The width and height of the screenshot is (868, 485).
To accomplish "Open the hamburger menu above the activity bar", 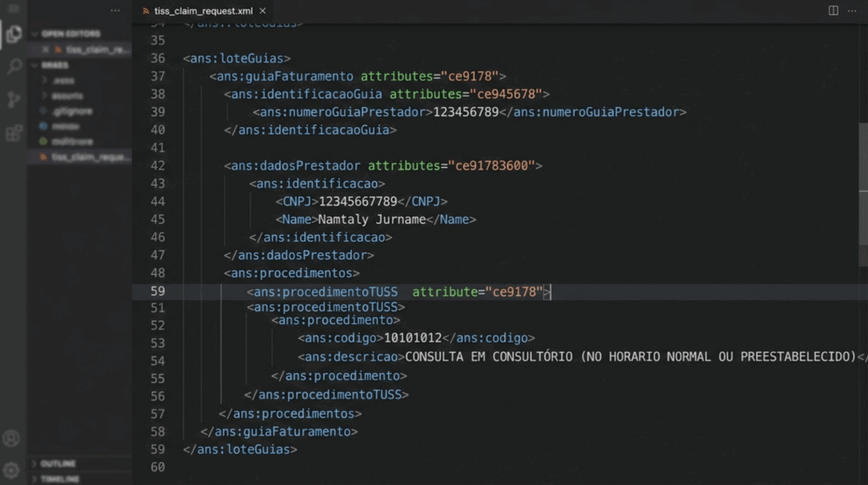I will [14, 8].
